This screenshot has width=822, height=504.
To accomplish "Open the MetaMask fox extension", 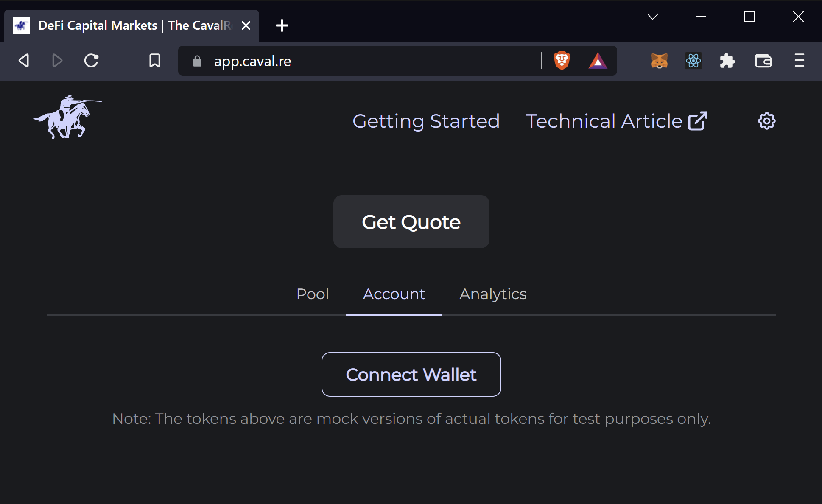I will tap(660, 61).
